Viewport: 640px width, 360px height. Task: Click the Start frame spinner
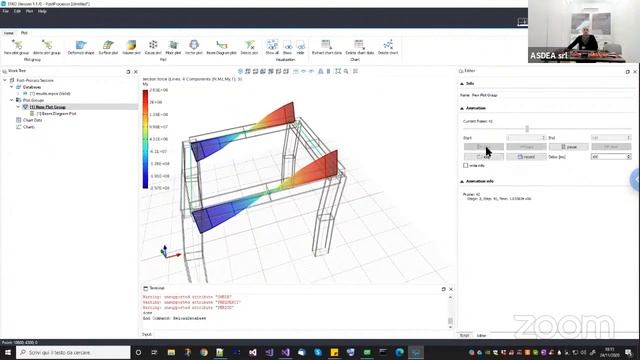(526, 138)
